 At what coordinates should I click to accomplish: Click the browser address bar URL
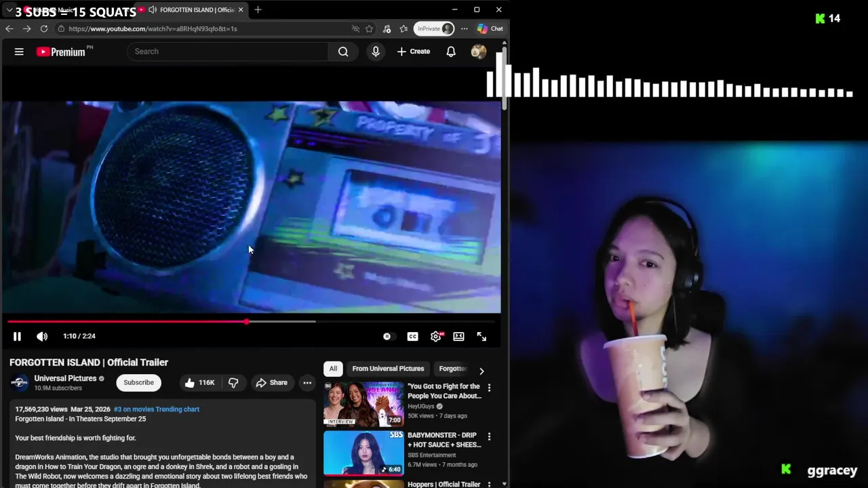[x=153, y=28]
